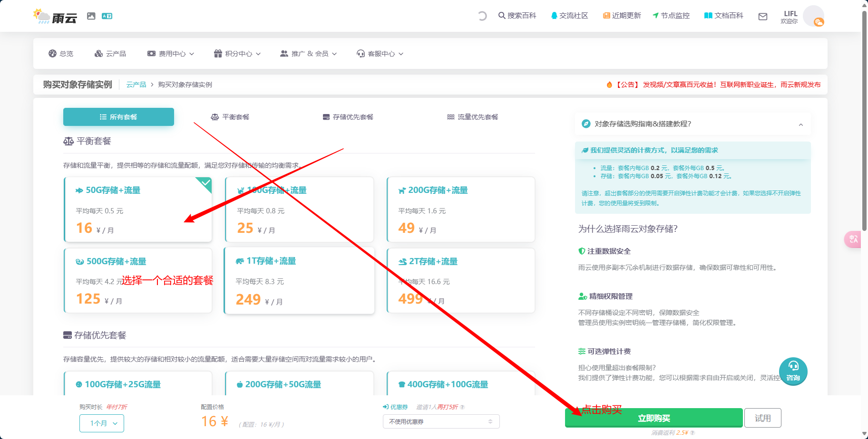Go to 交流社区
This screenshot has height=439, width=868.
(x=569, y=16)
